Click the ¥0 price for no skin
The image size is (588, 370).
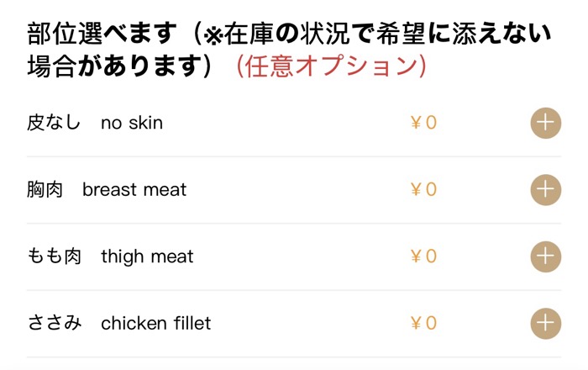click(x=423, y=123)
